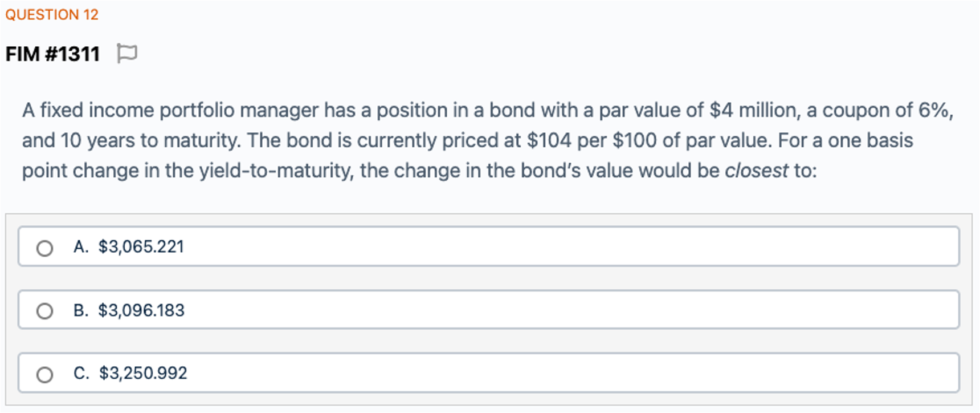Click the italic word "closest"
The width and height of the screenshot is (980, 413).
click(x=756, y=171)
